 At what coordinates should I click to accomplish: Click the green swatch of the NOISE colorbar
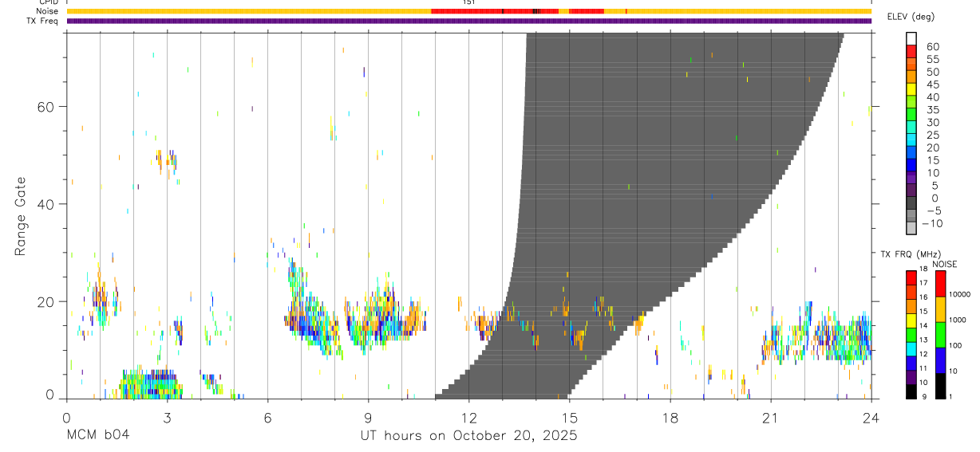click(x=940, y=334)
